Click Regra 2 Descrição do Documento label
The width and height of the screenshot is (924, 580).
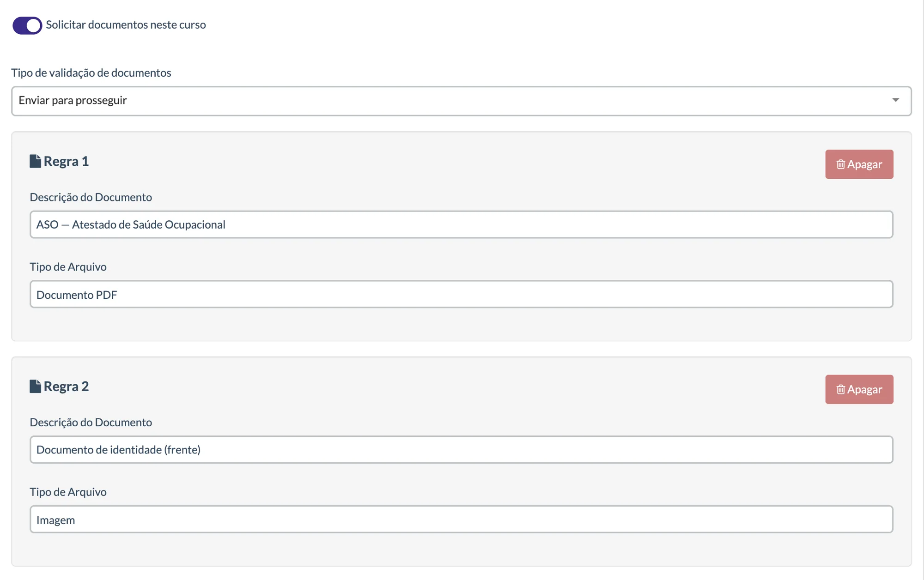(x=91, y=422)
